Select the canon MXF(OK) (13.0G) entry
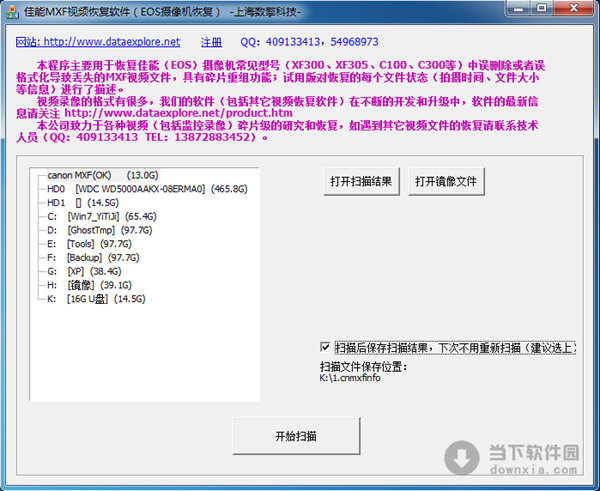Viewport: 600px width, 491px height. coord(103,175)
